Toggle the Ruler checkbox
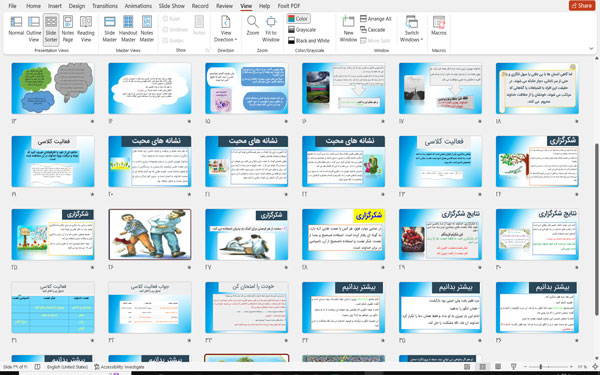Viewport: 600px width, 375px height. [165, 19]
